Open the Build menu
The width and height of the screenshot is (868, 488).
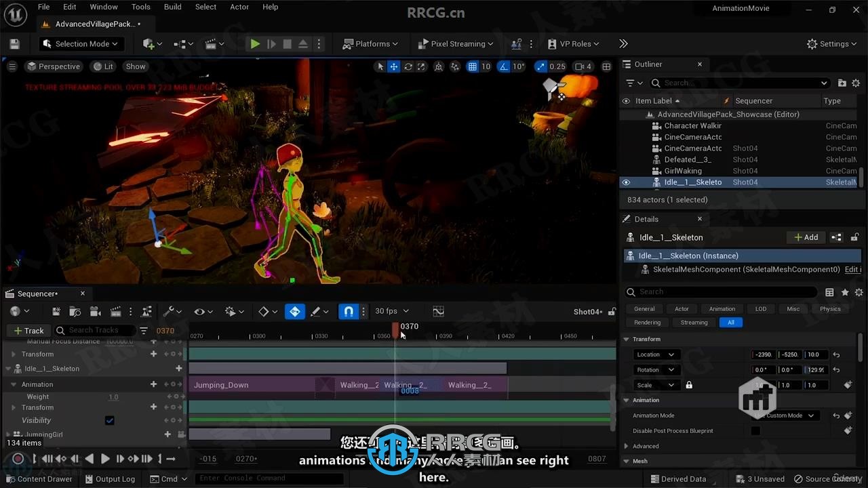tap(173, 7)
